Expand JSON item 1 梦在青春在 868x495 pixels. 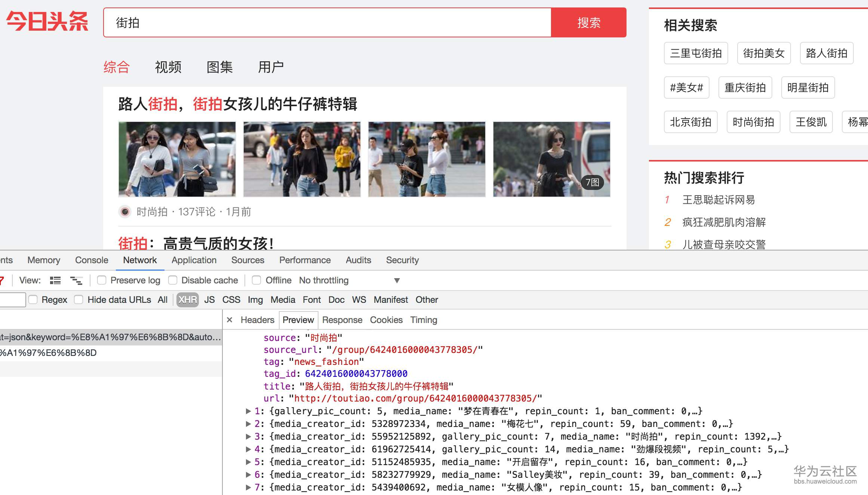click(248, 411)
